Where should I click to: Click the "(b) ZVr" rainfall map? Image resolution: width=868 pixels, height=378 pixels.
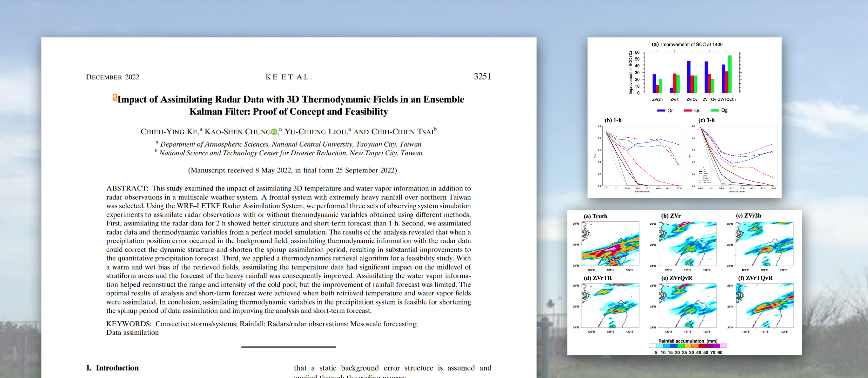(x=688, y=244)
